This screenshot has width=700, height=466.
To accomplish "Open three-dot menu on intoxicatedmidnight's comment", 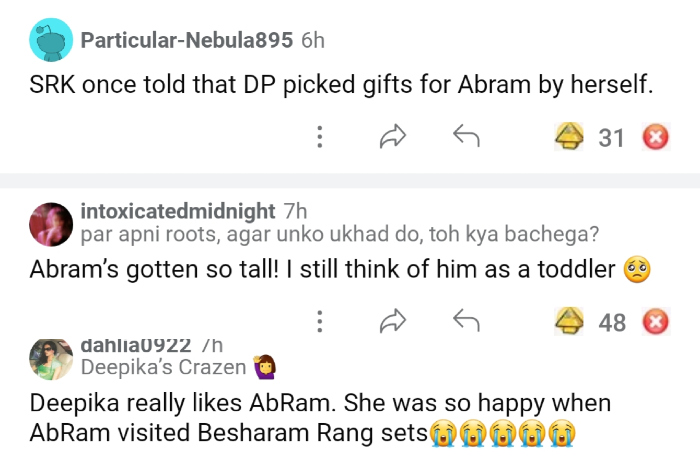I will tap(319, 321).
